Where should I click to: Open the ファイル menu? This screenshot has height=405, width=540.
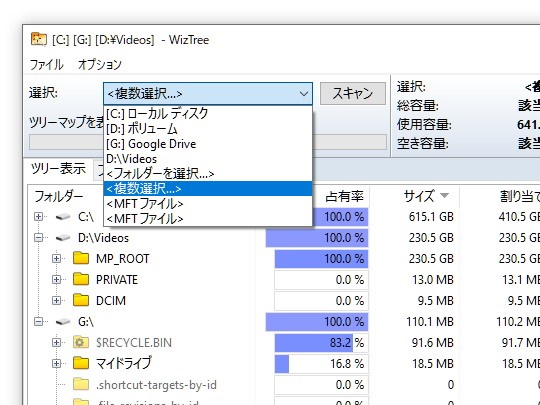pyautogui.click(x=46, y=64)
